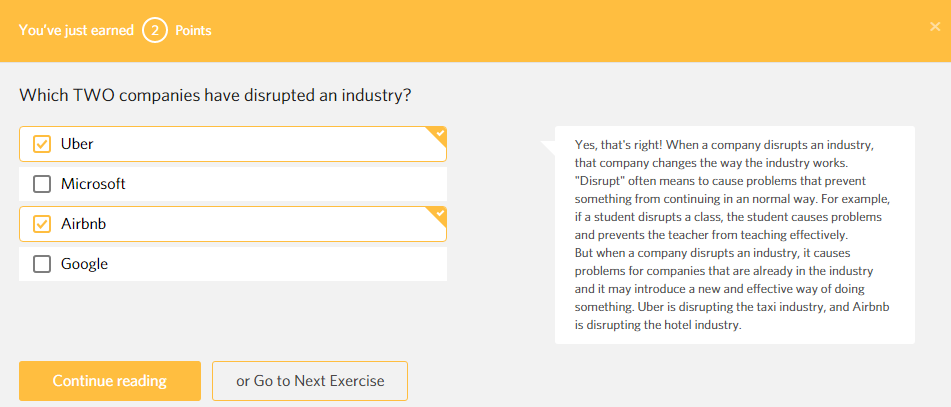Select the Microsoft answer label
The width and height of the screenshot is (951, 407).
[93, 184]
